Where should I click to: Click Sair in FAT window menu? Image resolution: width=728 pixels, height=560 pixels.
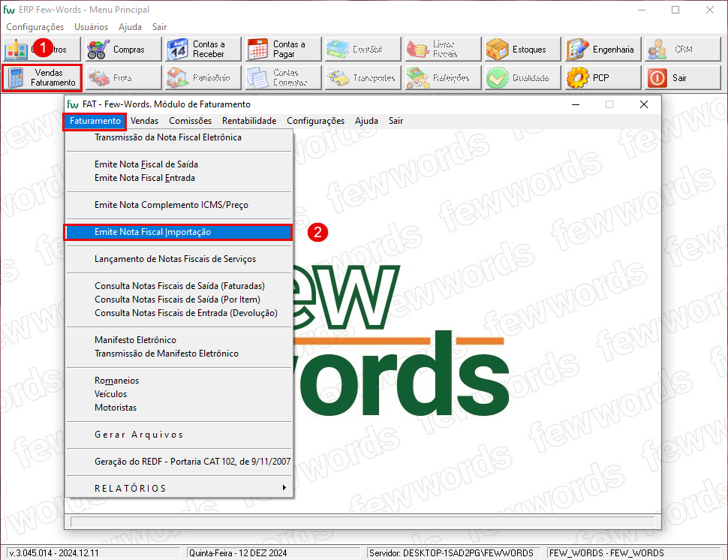[x=396, y=121]
